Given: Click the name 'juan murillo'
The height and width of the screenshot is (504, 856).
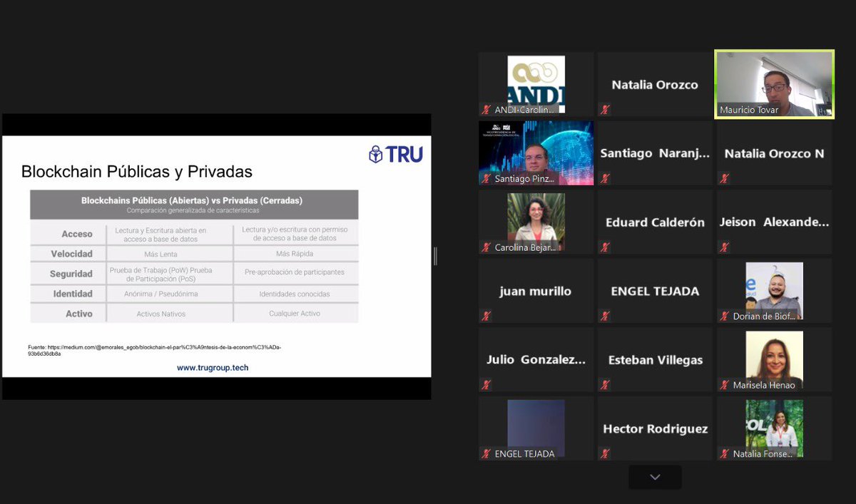Looking at the screenshot, I should point(536,291).
